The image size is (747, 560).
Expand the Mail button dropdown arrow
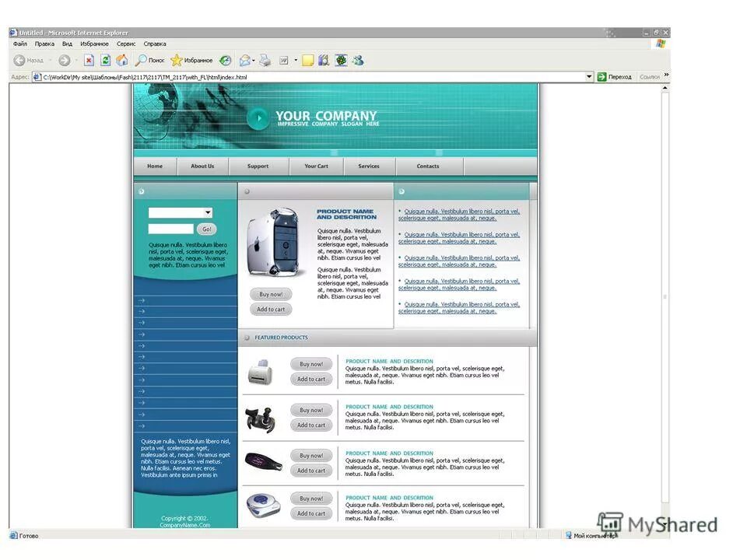click(254, 61)
